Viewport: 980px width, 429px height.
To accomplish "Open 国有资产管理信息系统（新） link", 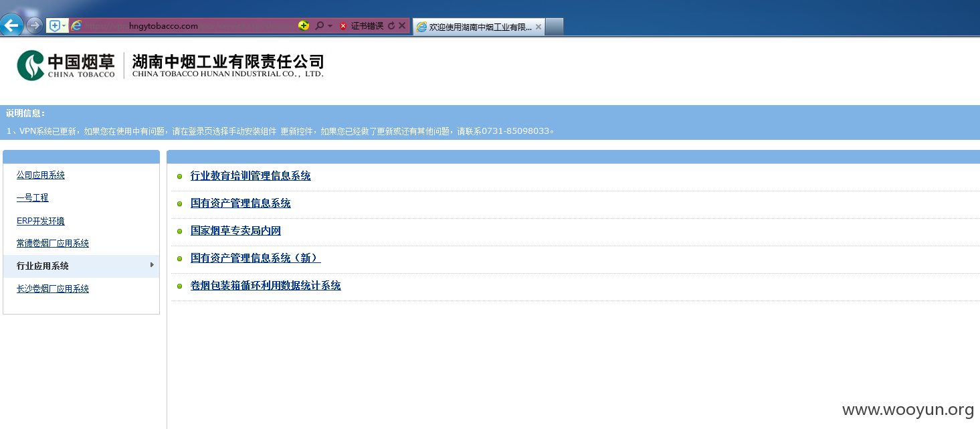I will click(256, 258).
